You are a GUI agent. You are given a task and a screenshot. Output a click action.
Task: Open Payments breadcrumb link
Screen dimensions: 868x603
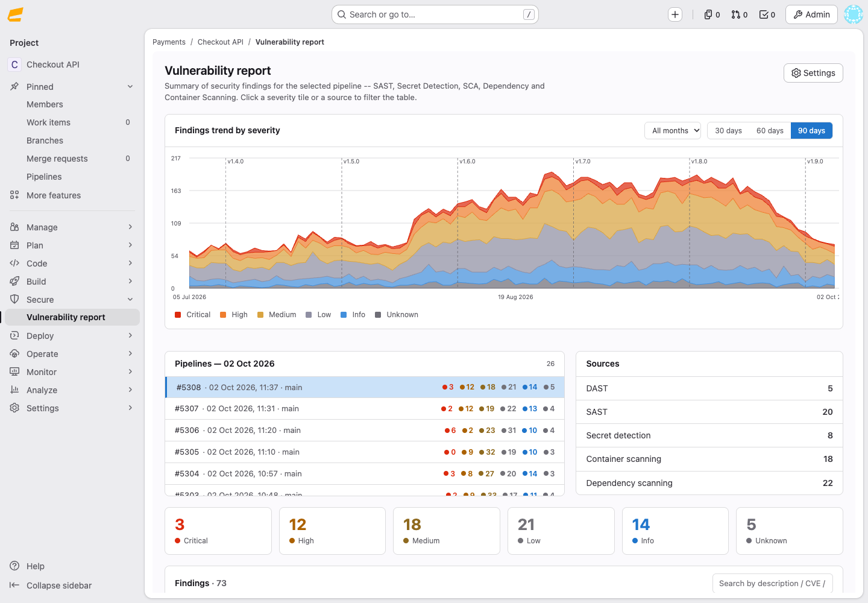[x=169, y=42]
